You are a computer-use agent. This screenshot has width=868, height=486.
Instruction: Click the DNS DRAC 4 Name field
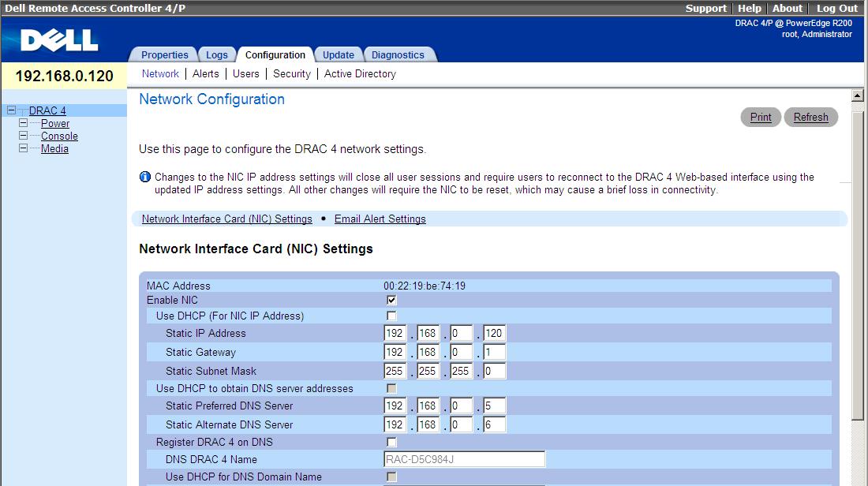tap(464, 459)
